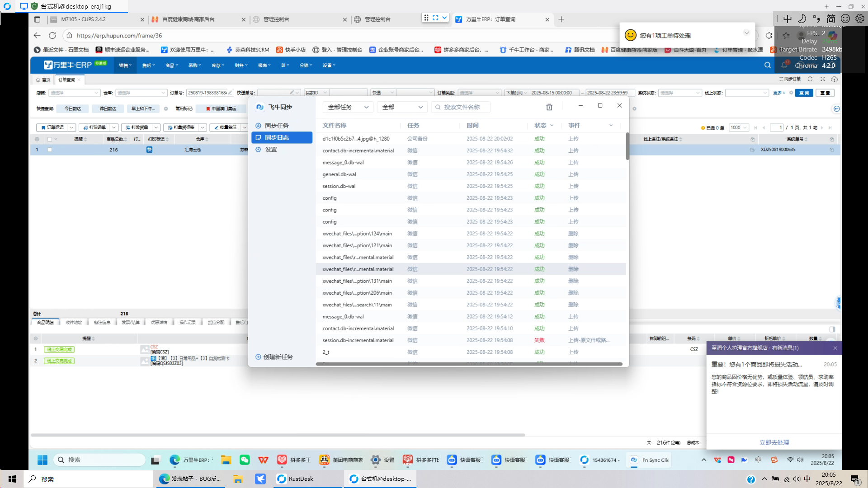Switch to the 首页 tab

point(43,80)
